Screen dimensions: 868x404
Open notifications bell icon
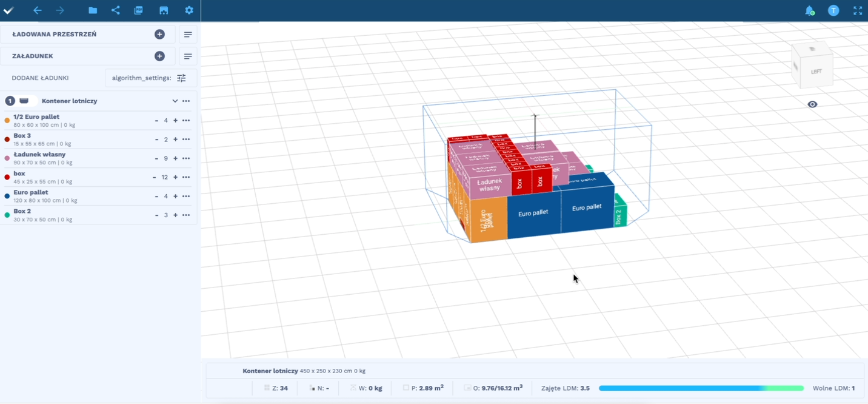pos(809,10)
